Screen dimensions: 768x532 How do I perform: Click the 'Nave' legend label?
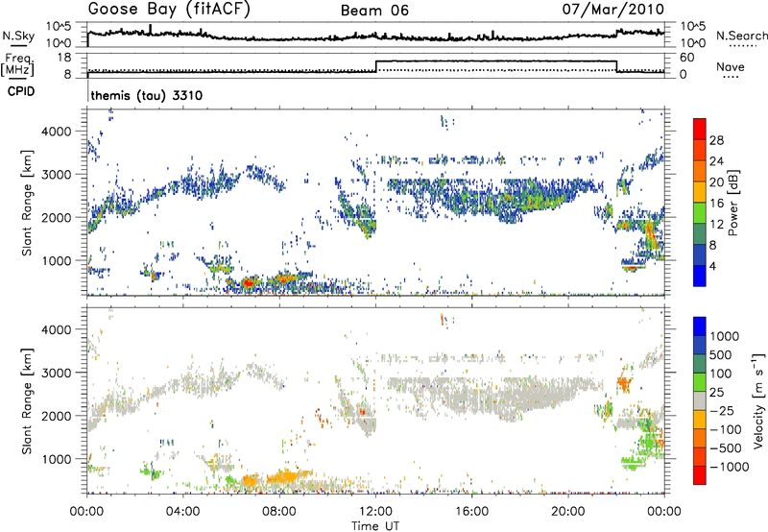tap(731, 66)
